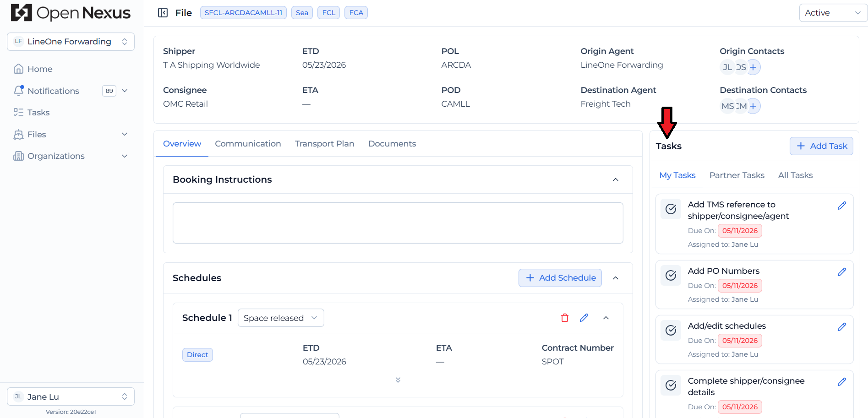Viewport: 868px width, 418px height.
Task: Collapse the sidebar panel icon beside File
Action: (163, 13)
